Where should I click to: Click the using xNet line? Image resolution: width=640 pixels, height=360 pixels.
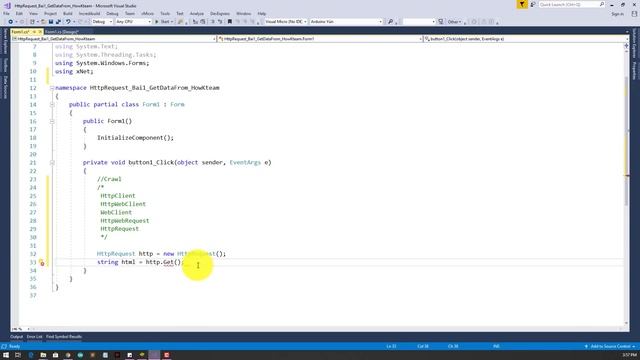pyautogui.click(x=74, y=71)
